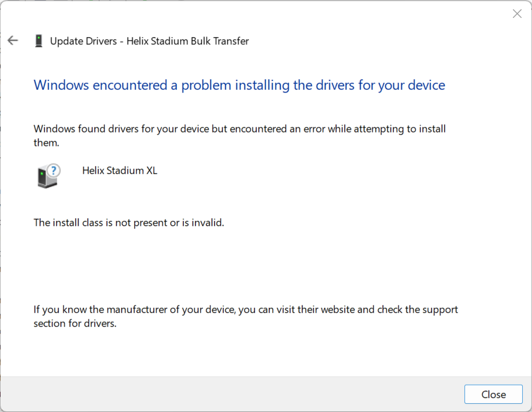Click 'Helix Stadium Bulk Transfer' in the title
The height and width of the screenshot is (412, 532).
[x=188, y=41]
